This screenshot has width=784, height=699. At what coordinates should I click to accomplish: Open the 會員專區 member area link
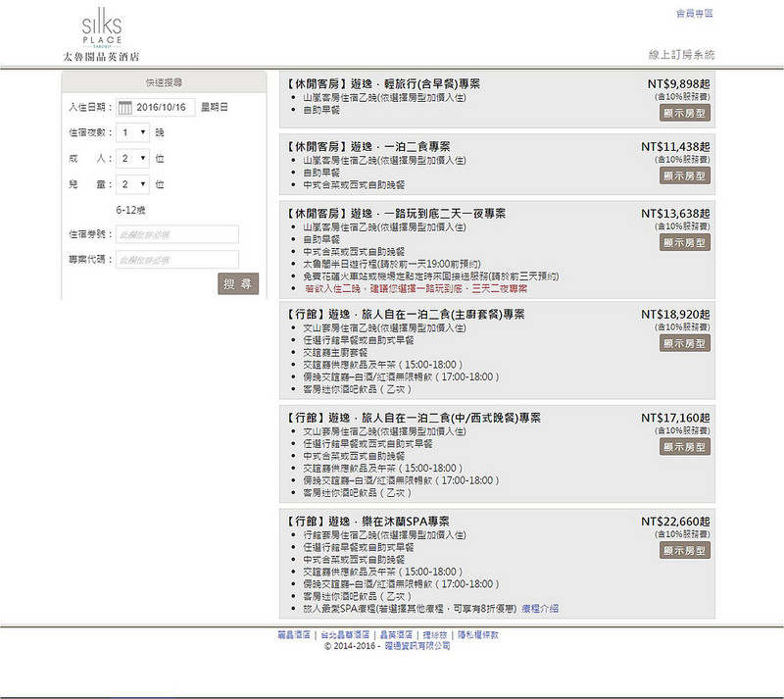(694, 14)
